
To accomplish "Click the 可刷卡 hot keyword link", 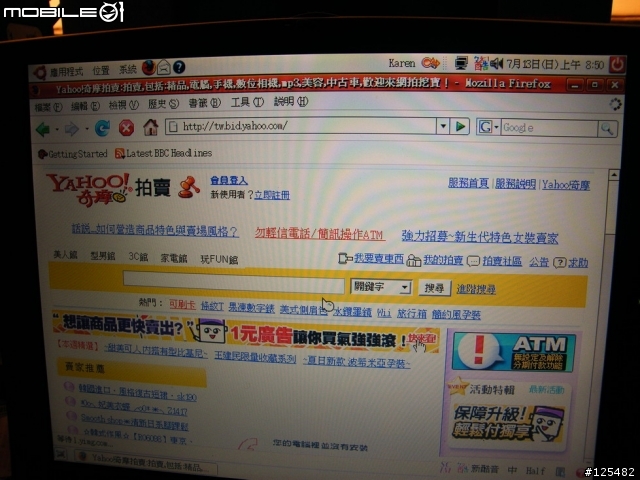I will [182, 304].
